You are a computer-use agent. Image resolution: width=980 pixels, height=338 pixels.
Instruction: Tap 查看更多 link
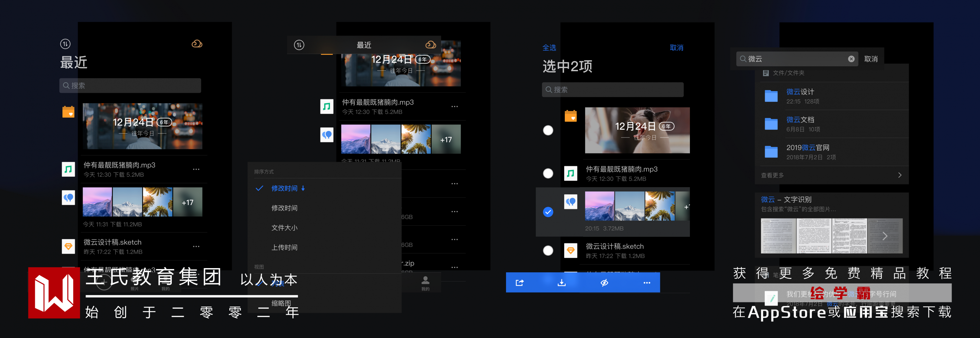(x=772, y=175)
